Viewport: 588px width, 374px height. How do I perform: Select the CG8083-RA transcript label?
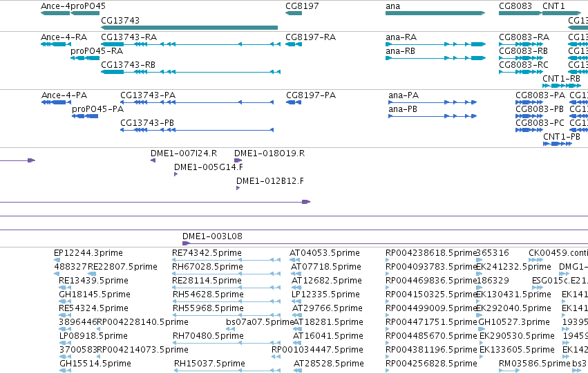coord(524,37)
